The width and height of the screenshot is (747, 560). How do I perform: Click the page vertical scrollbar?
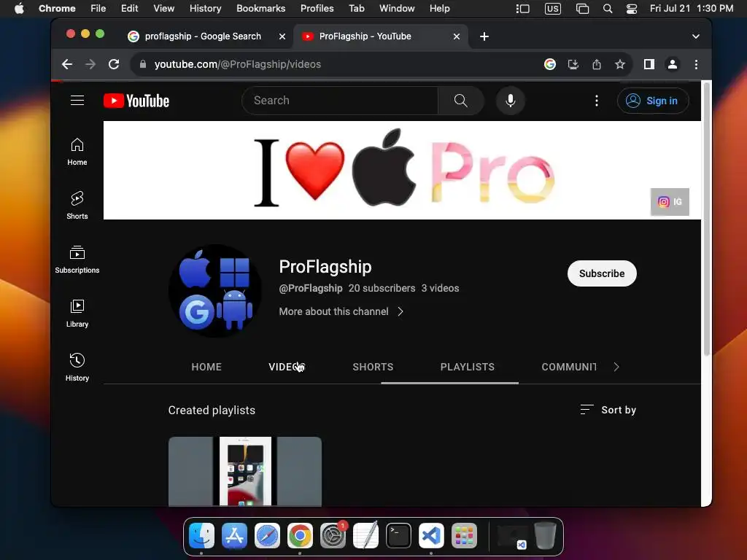(x=706, y=219)
